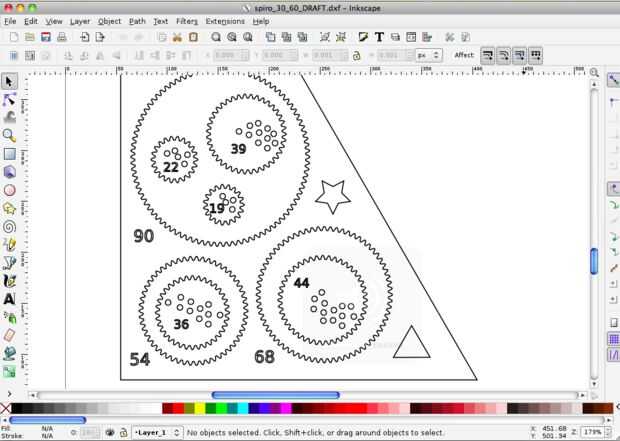Click the New document icon

tap(14, 37)
